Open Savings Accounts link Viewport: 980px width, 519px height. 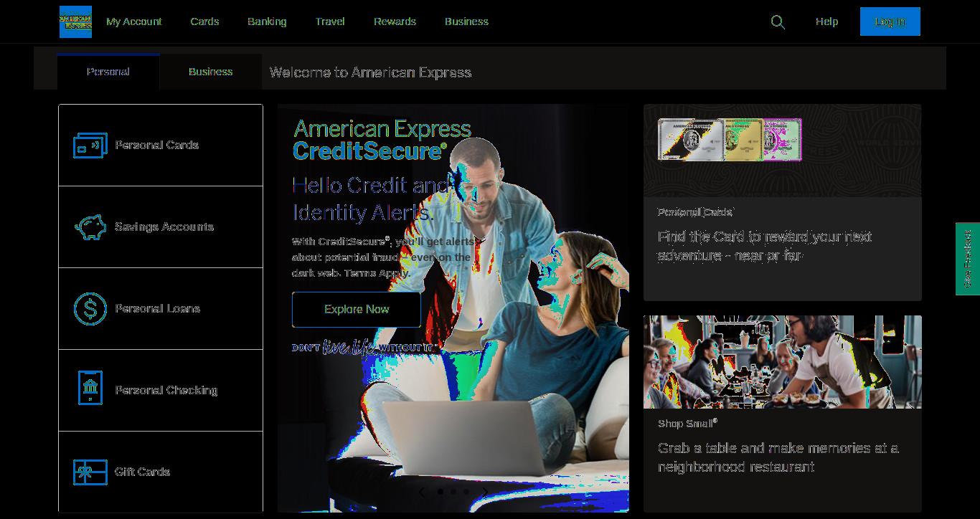click(x=164, y=227)
